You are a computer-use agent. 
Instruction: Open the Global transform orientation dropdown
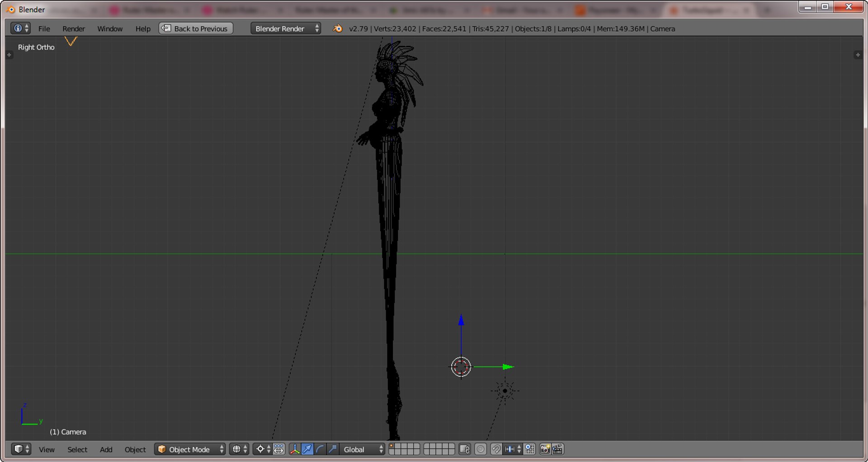362,449
